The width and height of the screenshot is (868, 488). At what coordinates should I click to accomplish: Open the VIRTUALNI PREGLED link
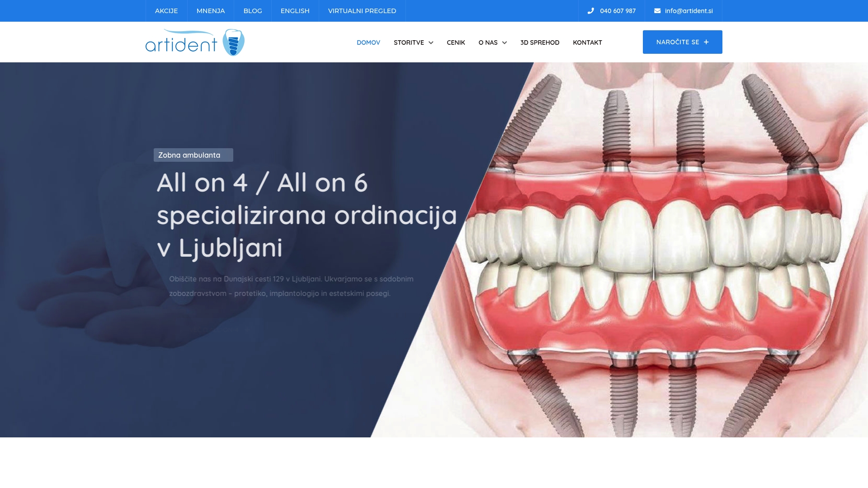point(362,10)
